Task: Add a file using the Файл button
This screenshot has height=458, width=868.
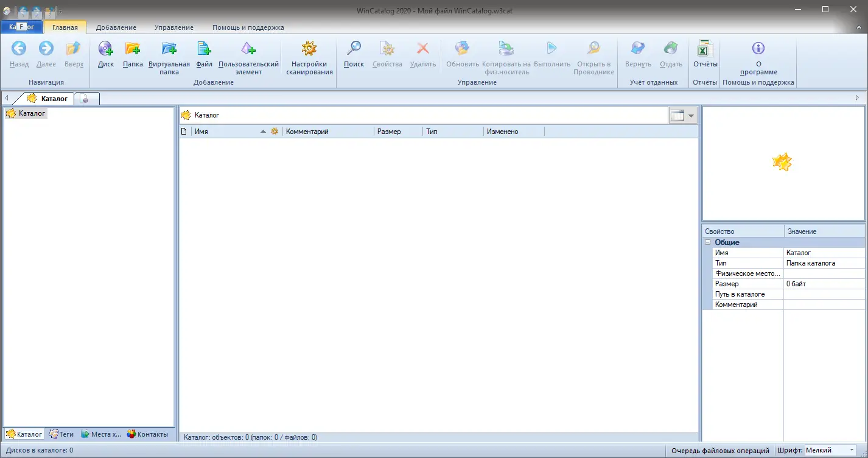Action: [204, 54]
